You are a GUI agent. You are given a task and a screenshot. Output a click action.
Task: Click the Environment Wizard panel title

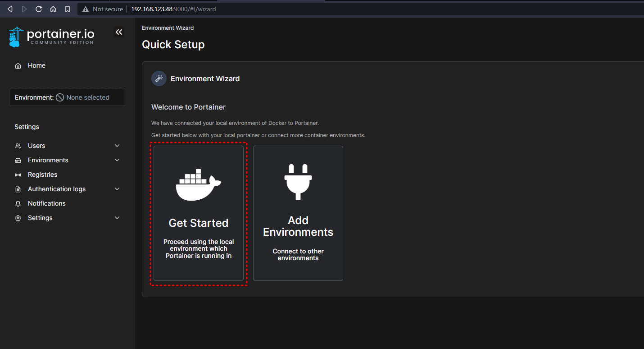205,78
